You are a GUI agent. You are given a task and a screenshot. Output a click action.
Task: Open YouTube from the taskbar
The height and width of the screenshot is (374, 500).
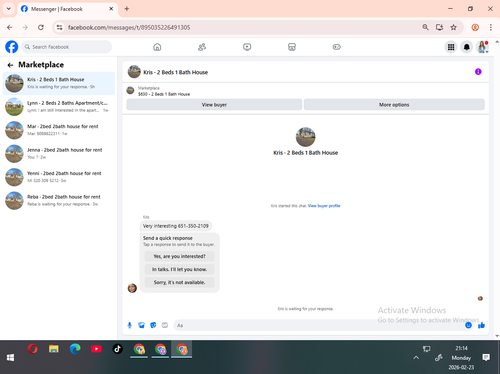tap(96, 349)
